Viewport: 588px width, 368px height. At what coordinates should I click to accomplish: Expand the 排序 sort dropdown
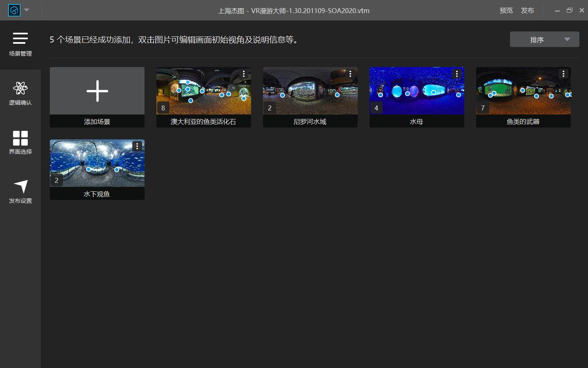point(544,39)
